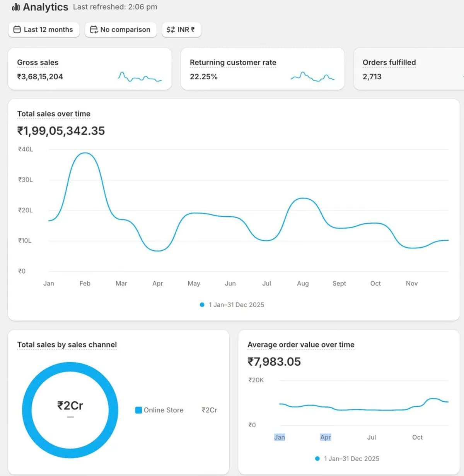Viewport: 464px width, 476px height.
Task: Open the Returning customer rate report
Action: tap(233, 62)
